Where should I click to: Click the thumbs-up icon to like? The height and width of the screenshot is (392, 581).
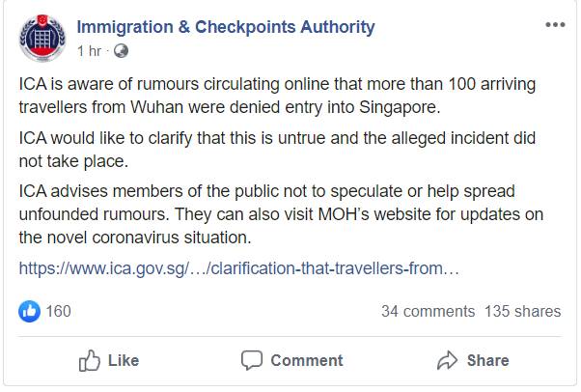pyautogui.click(x=90, y=360)
